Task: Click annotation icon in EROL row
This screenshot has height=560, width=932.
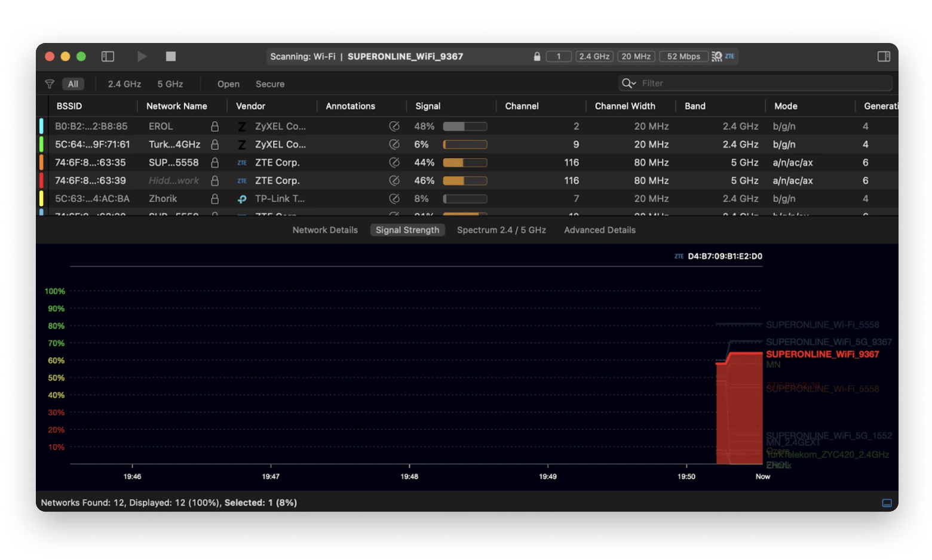Action: pyautogui.click(x=394, y=126)
